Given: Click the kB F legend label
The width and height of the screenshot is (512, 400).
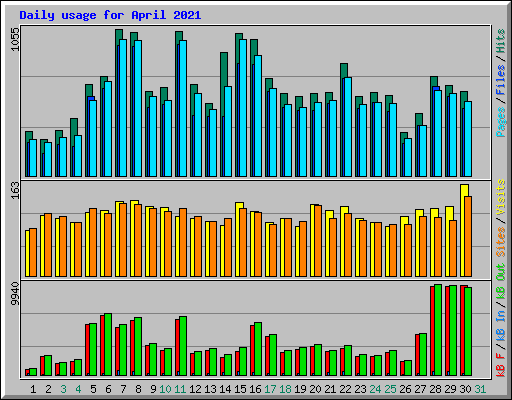Looking at the screenshot, I should tap(500, 365).
